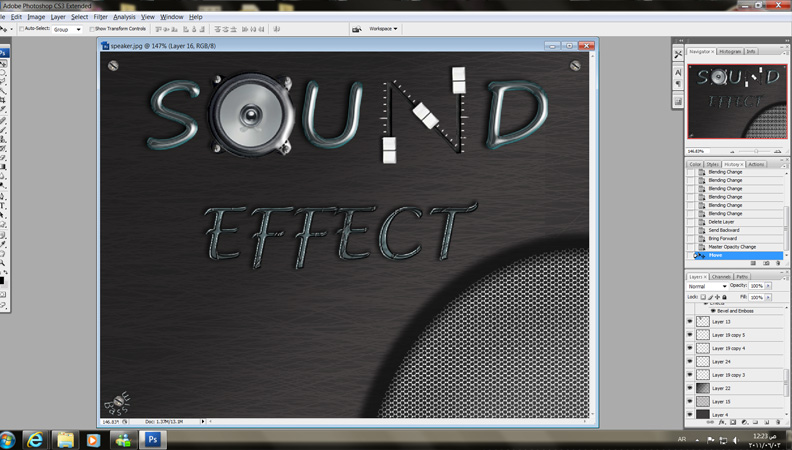Click the Distribute top edges icon
This screenshot has width=792, height=450.
(218, 29)
